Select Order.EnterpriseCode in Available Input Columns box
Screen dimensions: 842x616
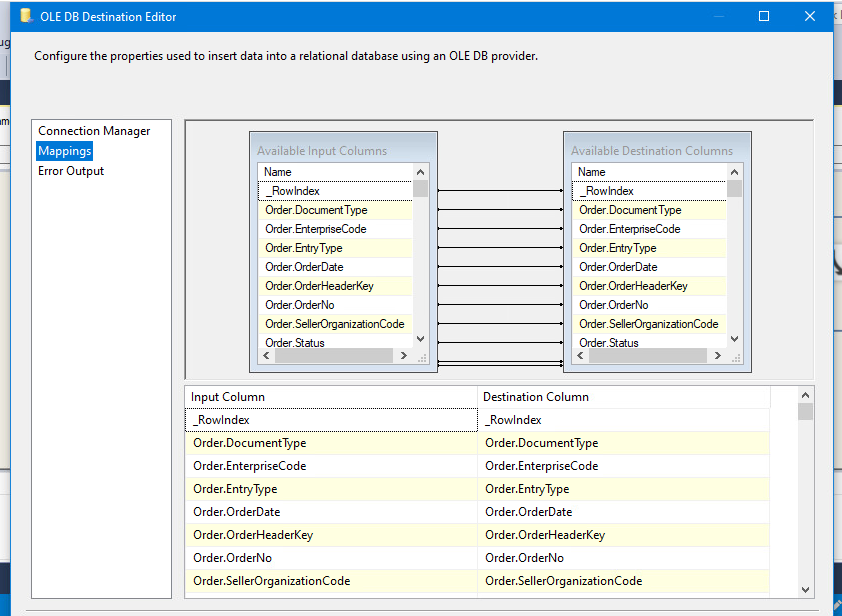pos(315,229)
